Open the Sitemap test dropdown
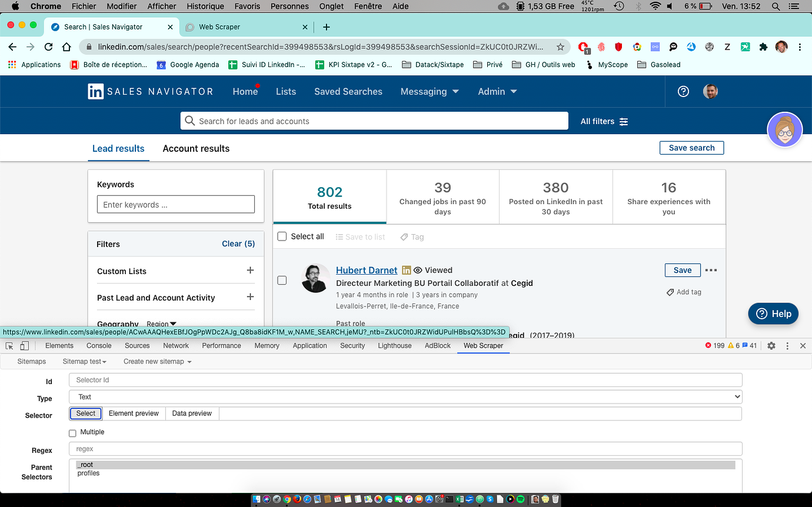Image resolution: width=812 pixels, height=507 pixels. pyautogui.click(x=85, y=361)
